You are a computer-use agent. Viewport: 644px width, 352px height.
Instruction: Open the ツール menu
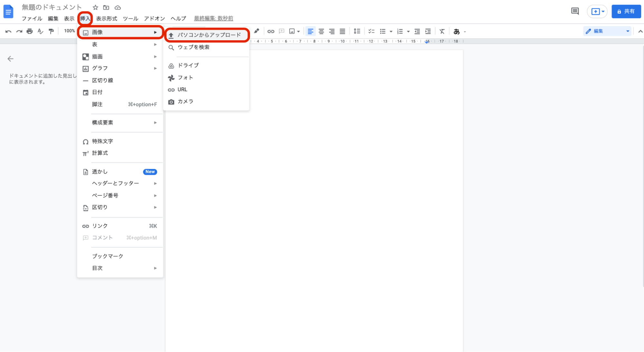[x=130, y=19]
